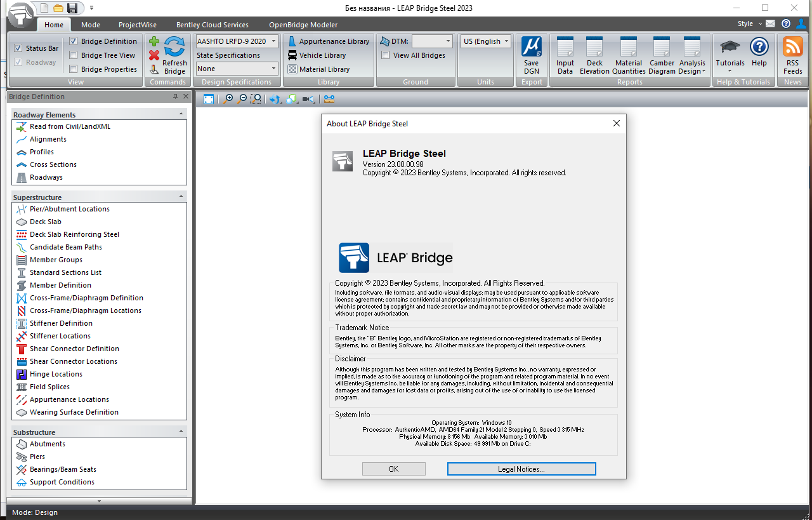This screenshot has width=812, height=520.
Task: Open the Bentley Cloud Services tab
Action: pos(213,25)
